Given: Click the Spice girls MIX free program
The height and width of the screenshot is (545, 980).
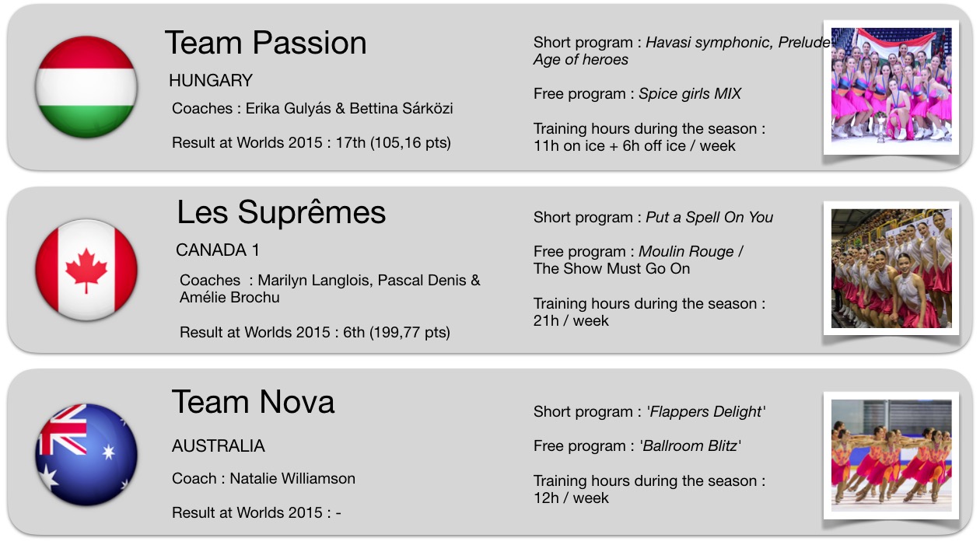Looking at the screenshot, I should coord(690,94).
